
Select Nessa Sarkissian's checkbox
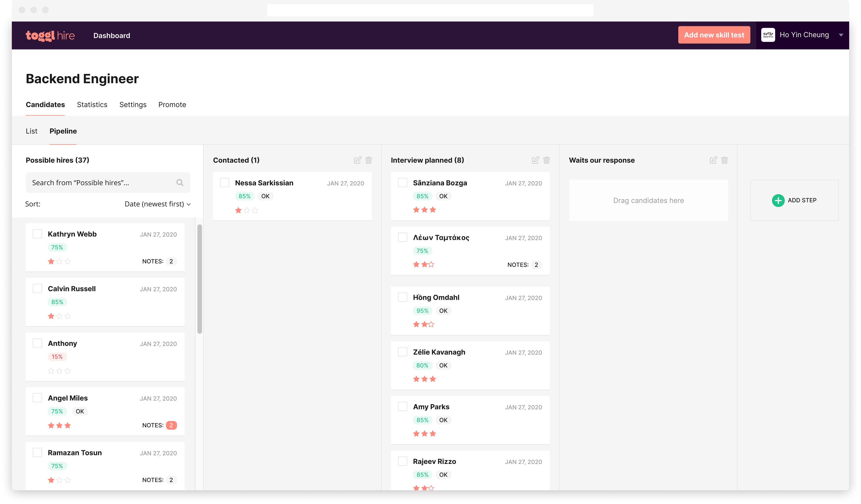click(x=224, y=183)
